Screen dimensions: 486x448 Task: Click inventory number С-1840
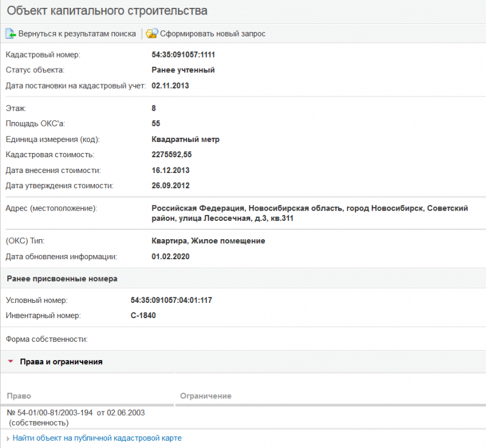coord(143,315)
